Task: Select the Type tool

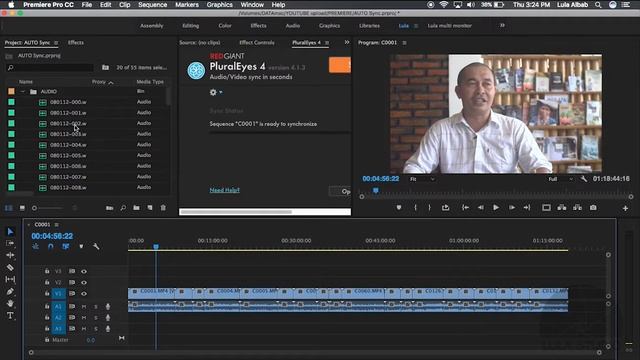Action: [10, 316]
